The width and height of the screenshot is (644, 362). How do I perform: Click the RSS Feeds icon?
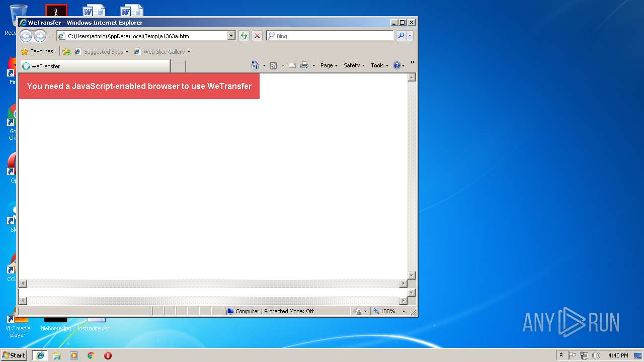pos(273,65)
